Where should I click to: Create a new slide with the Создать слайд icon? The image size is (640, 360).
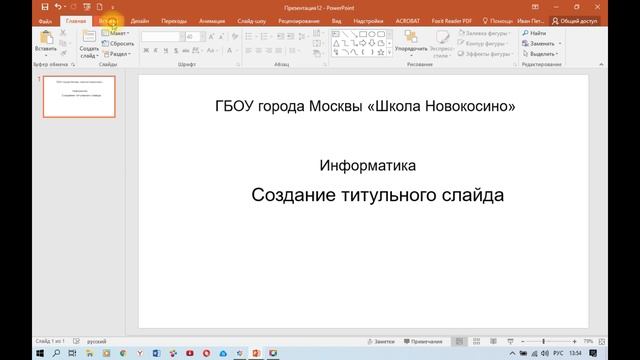[89, 37]
